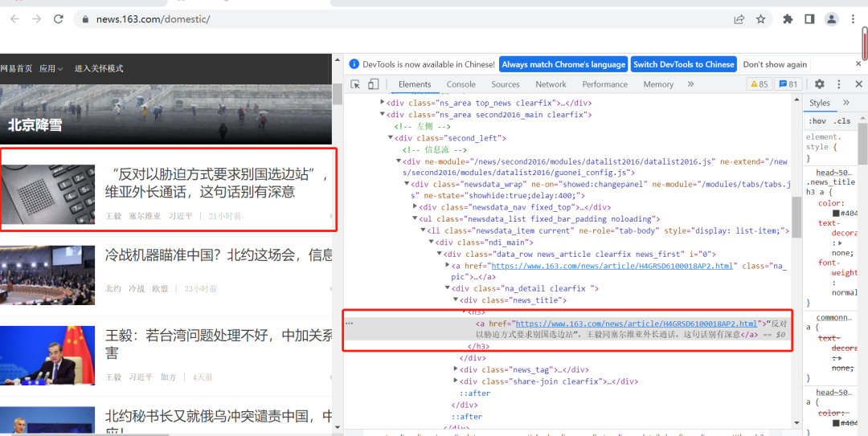
Task: Click the webpage vertical scrollbar thumb
Action: coord(337,95)
